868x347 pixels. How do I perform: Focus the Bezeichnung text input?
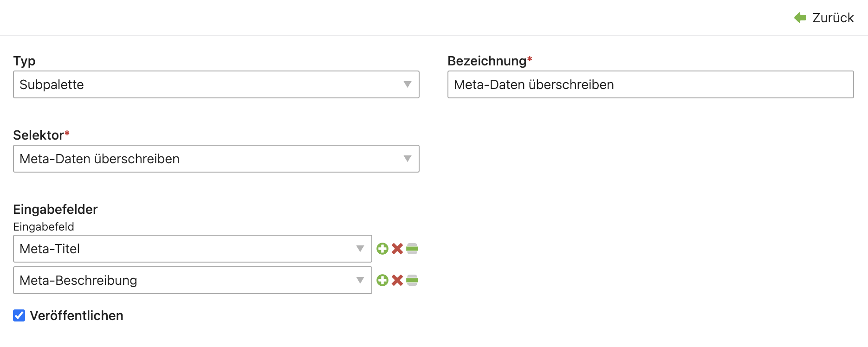(x=650, y=84)
